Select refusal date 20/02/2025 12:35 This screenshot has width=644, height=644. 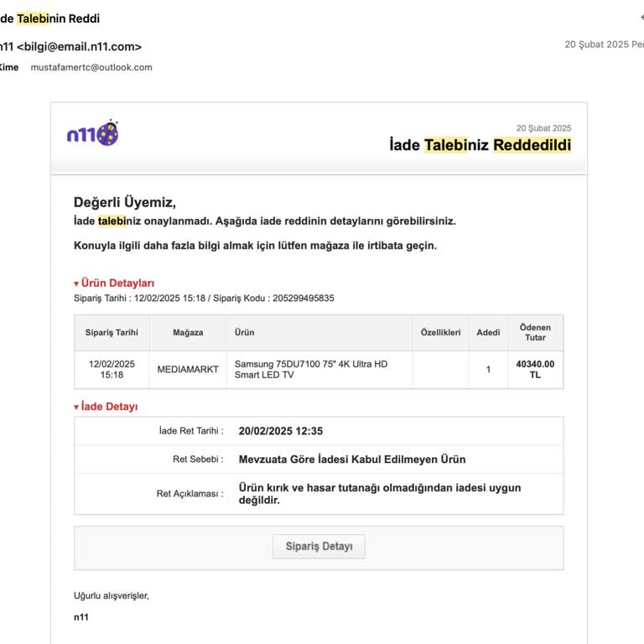(281, 431)
